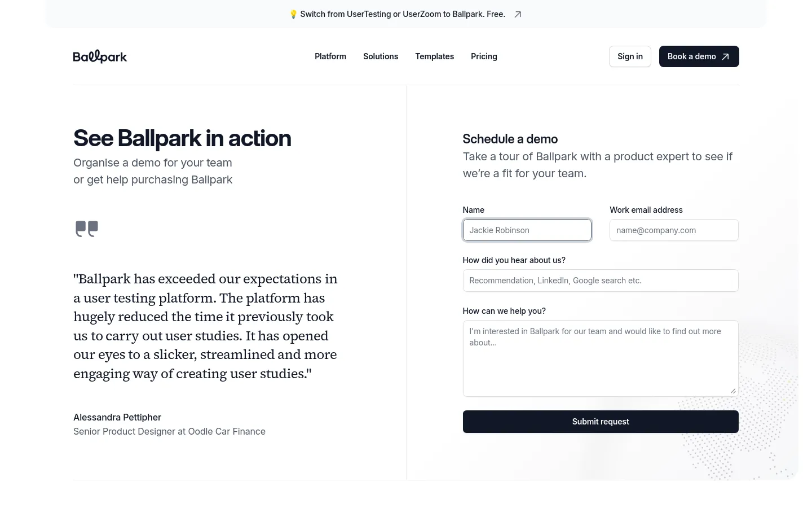
Task: Focus the Name input field
Action: [527, 230]
